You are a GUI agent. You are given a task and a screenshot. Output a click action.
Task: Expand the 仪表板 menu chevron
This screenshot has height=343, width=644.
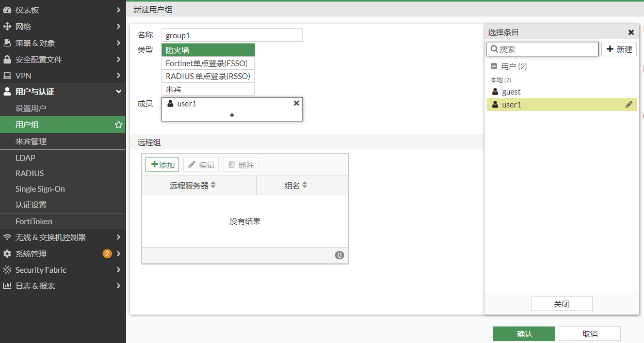(x=119, y=10)
